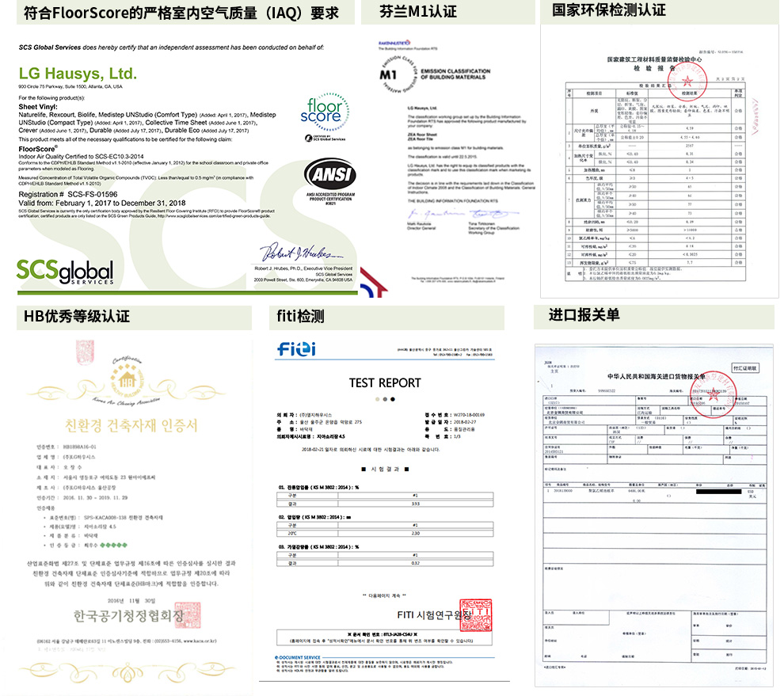Click the black redaction bar on declaration

click(718, 492)
